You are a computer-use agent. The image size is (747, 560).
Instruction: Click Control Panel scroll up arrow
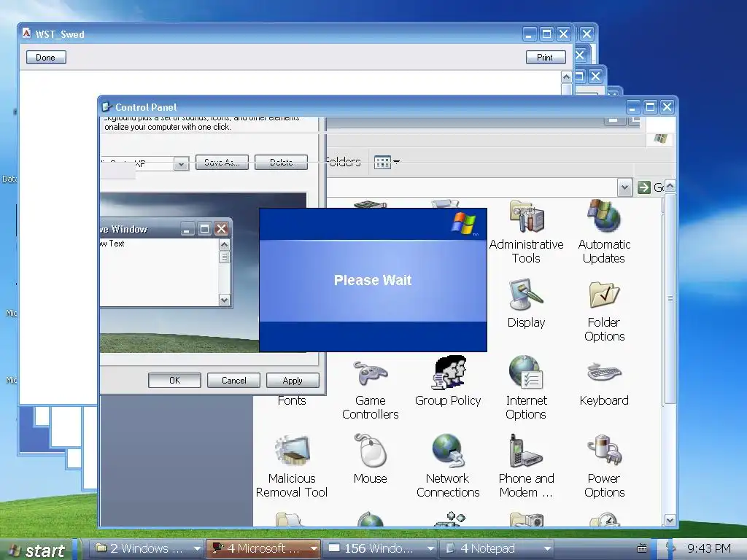click(x=670, y=186)
